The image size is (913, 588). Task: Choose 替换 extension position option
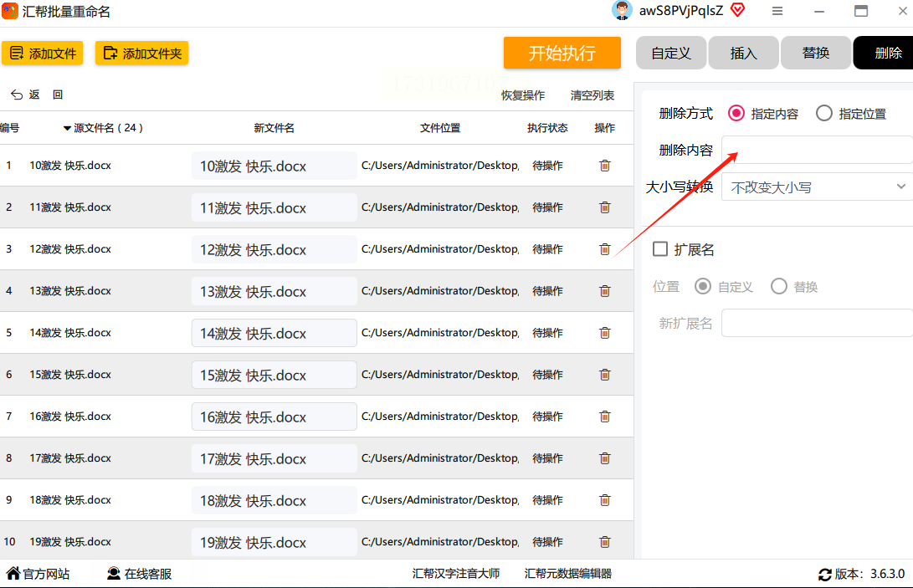tap(779, 286)
